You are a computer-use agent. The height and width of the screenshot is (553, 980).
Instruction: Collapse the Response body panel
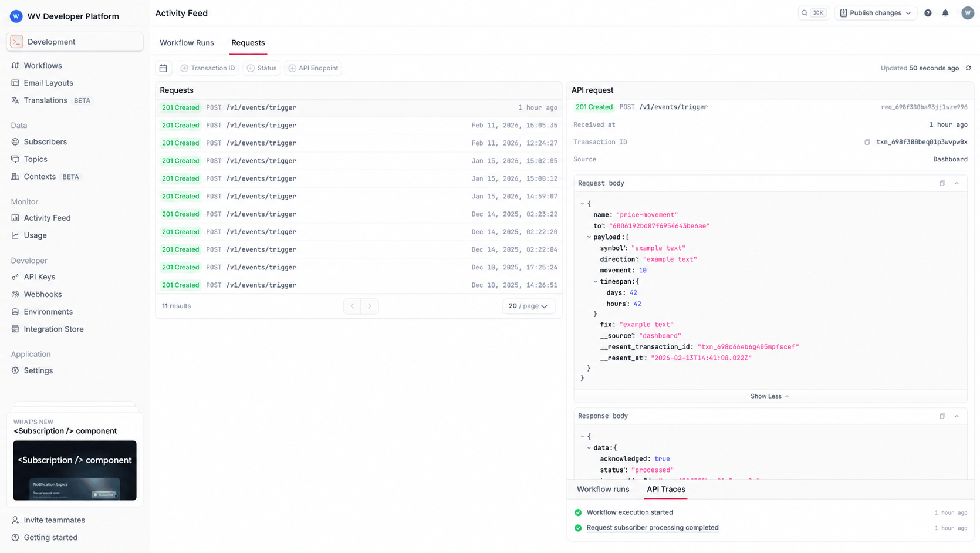pyautogui.click(x=957, y=416)
